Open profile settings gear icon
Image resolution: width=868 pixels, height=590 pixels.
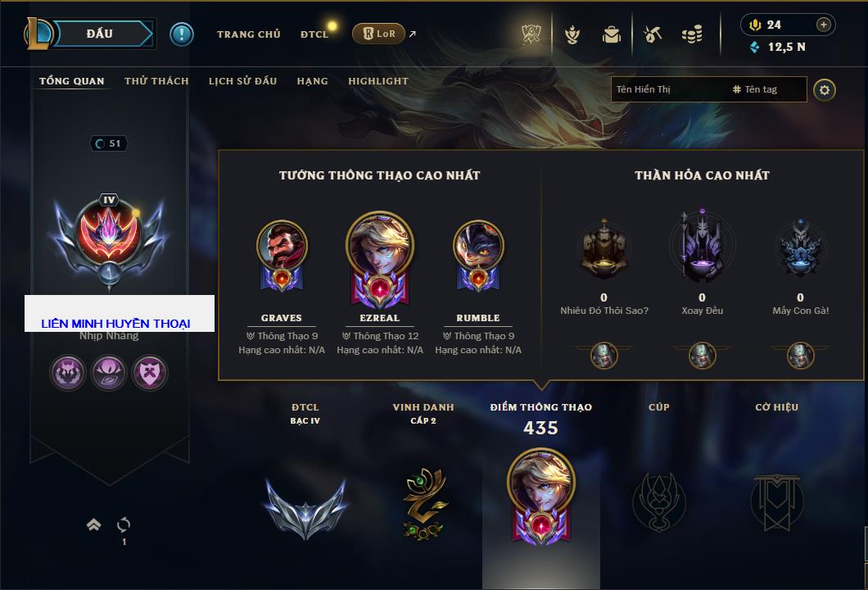(825, 90)
